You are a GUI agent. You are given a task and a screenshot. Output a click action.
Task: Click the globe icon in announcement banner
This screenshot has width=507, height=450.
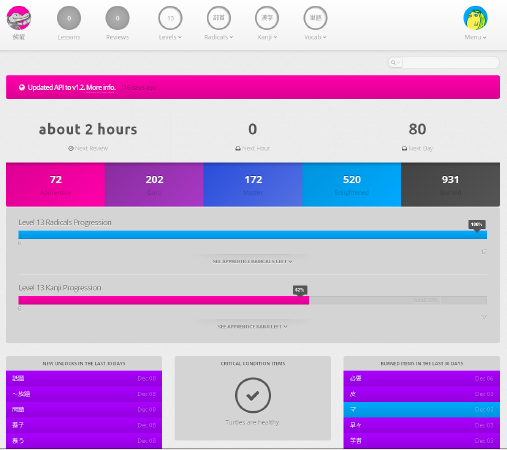coord(22,87)
